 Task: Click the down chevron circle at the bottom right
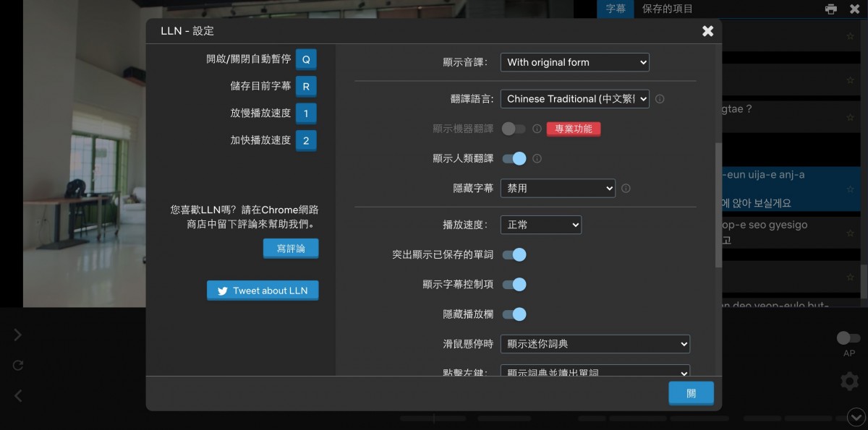click(x=856, y=417)
